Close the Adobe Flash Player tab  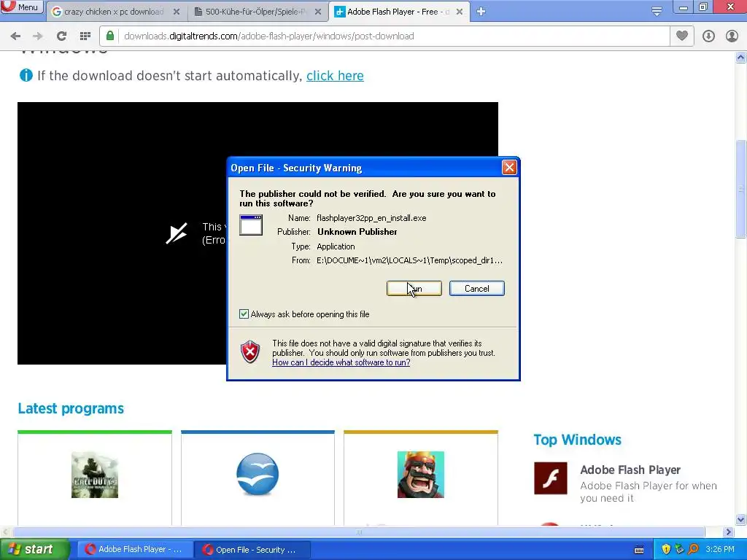460,12
